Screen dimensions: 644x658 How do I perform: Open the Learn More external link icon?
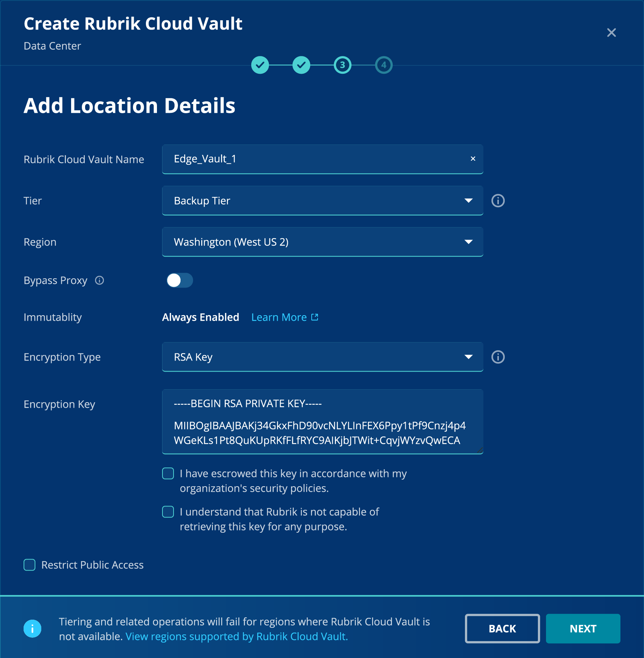coord(315,317)
